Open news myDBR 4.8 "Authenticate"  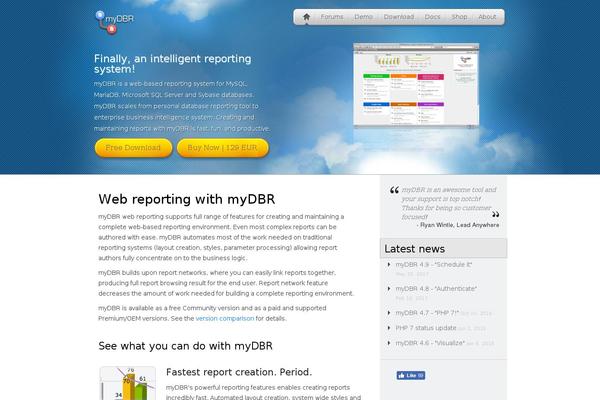(x=436, y=289)
